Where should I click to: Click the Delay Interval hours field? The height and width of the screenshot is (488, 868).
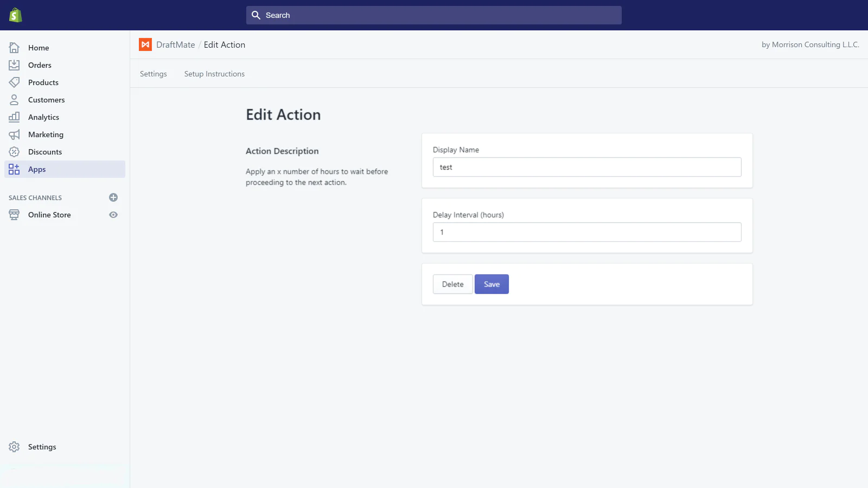click(587, 232)
